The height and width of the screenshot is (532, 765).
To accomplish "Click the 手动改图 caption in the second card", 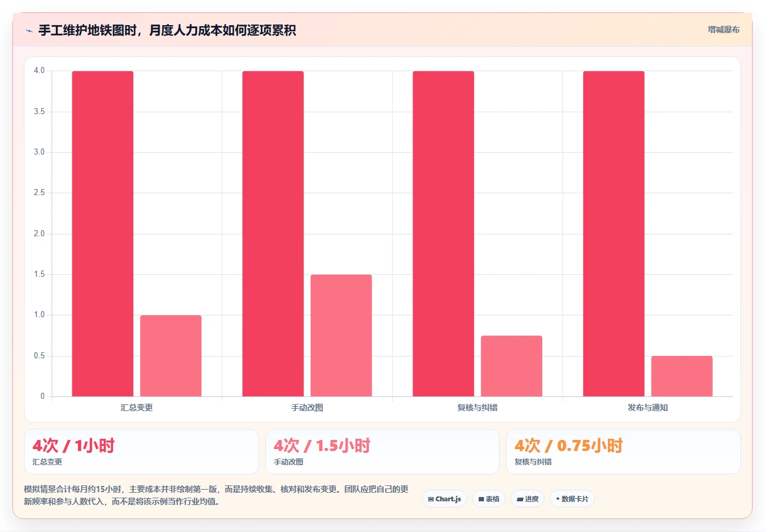I will click(289, 462).
